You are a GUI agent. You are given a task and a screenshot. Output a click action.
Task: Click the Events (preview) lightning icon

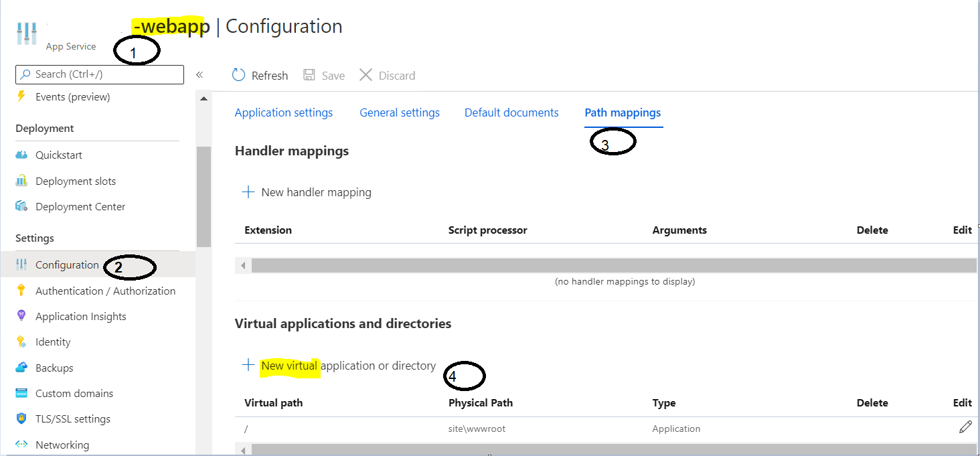[21, 97]
